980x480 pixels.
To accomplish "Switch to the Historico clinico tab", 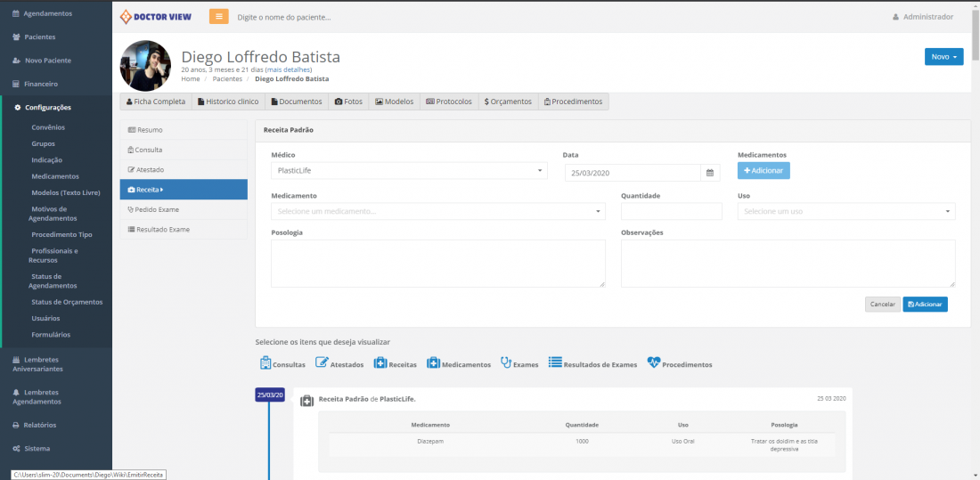I will 228,102.
